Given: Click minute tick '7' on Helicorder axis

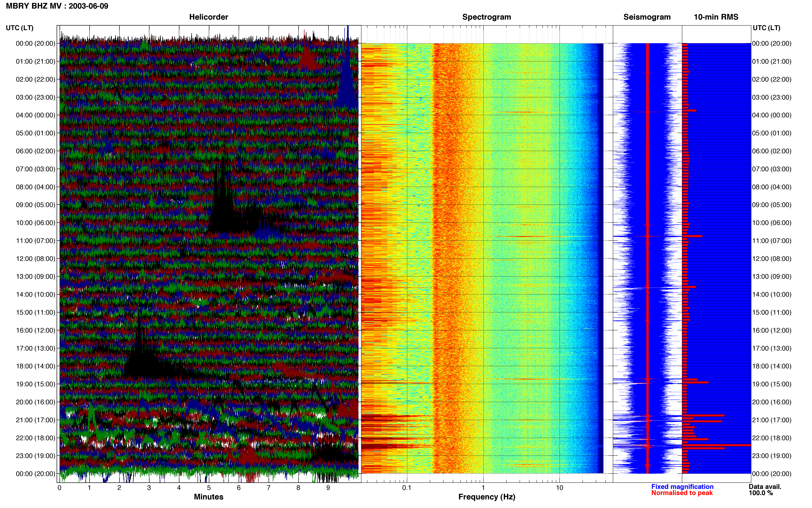Looking at the screenshot, I should pos(269,488).
